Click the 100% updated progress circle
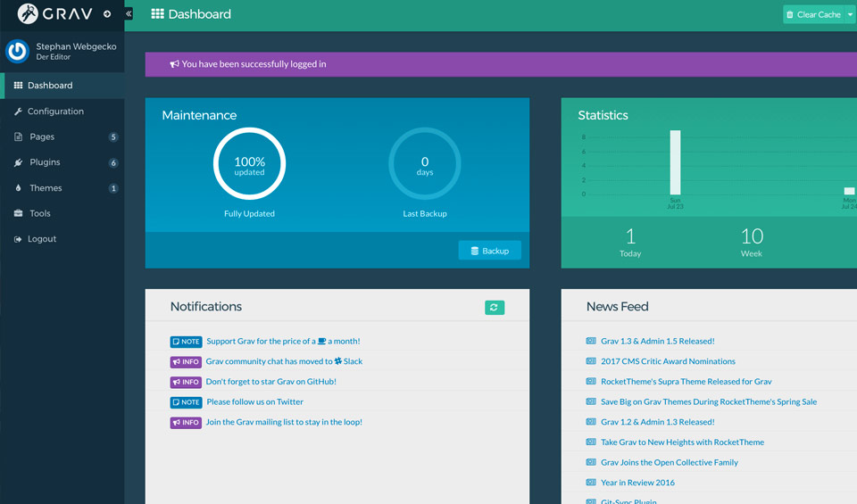The width and height of the screenshot is (857, 504). coord(249,163)
